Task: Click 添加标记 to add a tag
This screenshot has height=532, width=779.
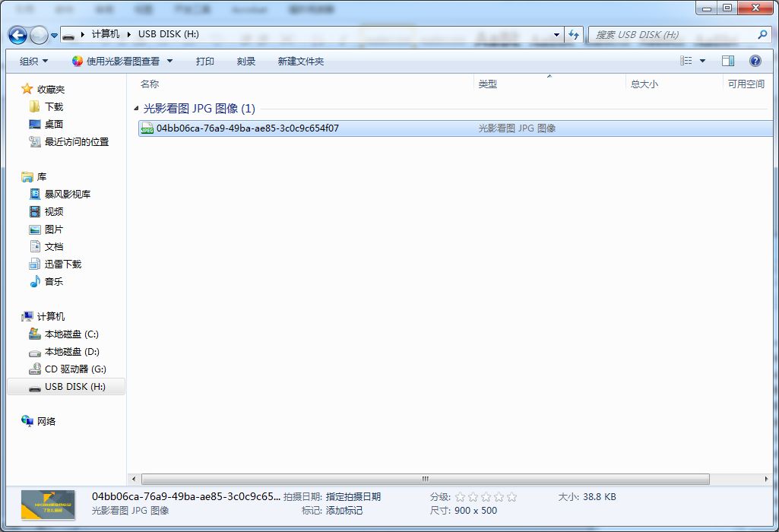Action: (x=344, y=509)
